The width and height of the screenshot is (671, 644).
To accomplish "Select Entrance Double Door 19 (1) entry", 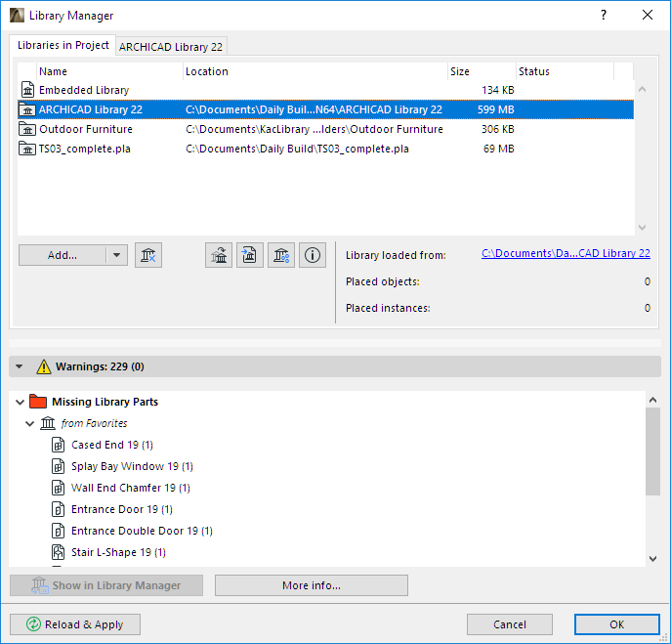I will tap(142, 531).
